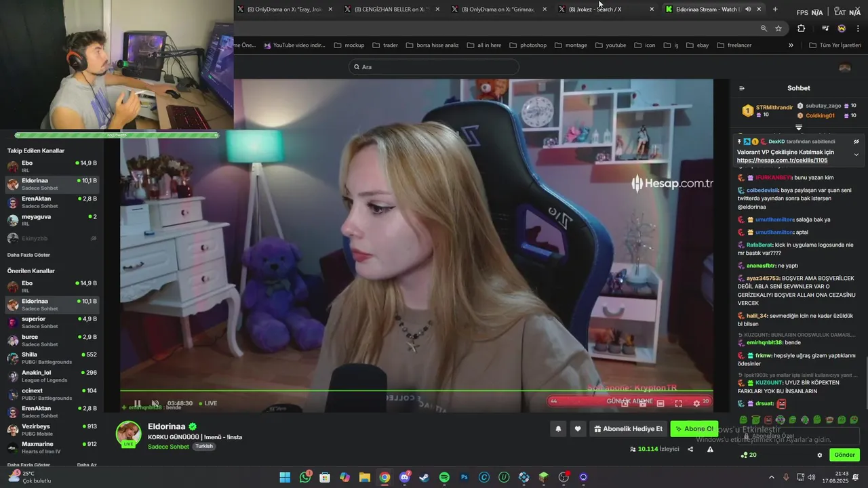Open Vezirbeys PUBG Mobile channel
Viewport: 868px width, 488px height.
(52, 430)
